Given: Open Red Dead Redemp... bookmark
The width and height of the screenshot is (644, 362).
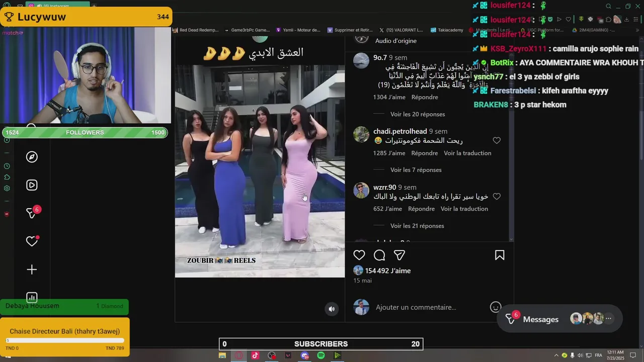Looking at the screenshot, I should click(x=196, y=30).
